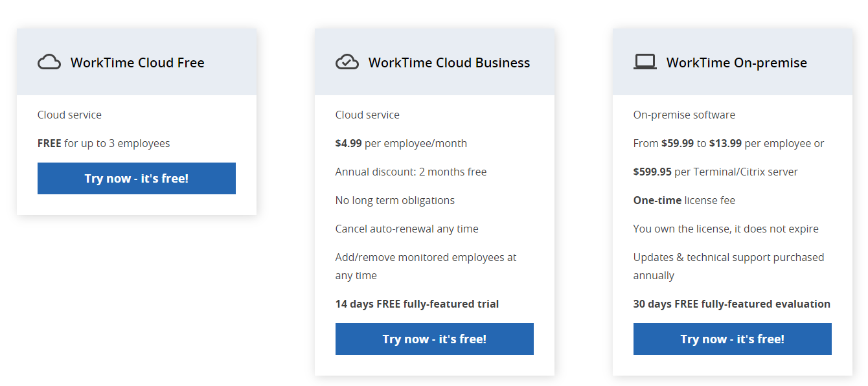Click the checkmark cloud icon for Cloud Business
Screen dimensions: 868x386
pyautogui.click(x=347, y=62)
